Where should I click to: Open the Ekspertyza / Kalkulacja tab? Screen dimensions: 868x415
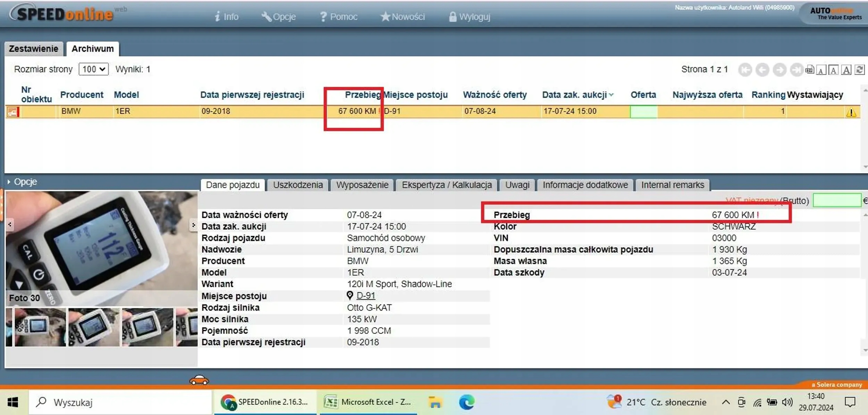click(446, 185)
